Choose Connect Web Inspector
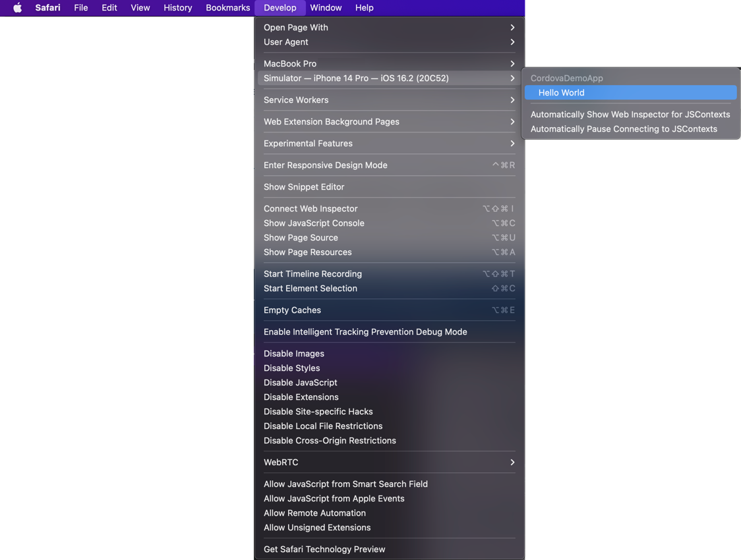The width and height of the screenshot is (741, 560). point(390,209)
